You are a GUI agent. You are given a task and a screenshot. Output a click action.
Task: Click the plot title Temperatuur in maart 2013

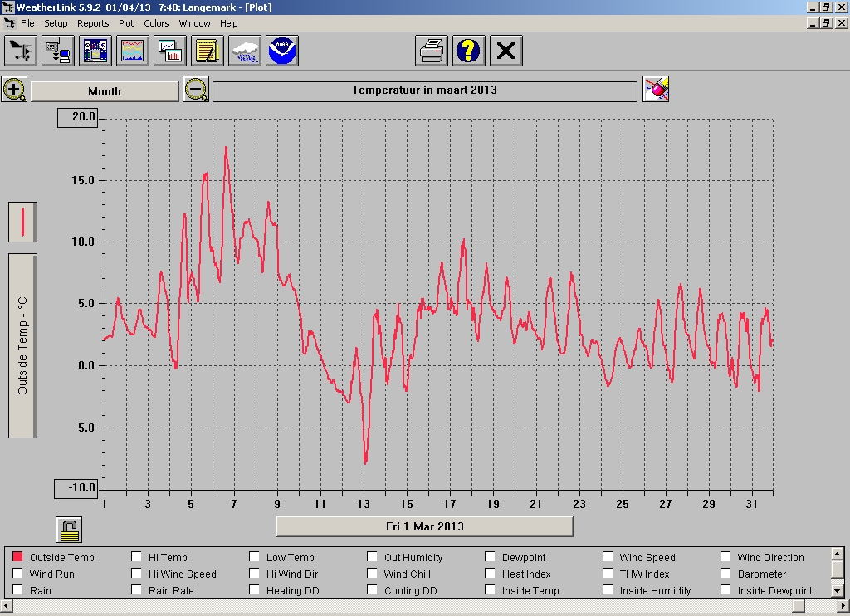tap(425, 90)
